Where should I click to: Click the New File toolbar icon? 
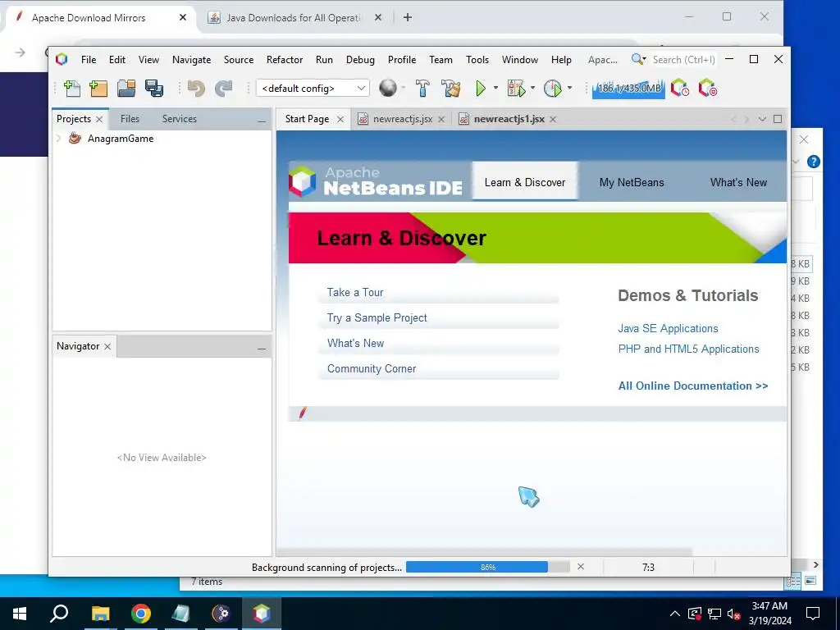[72, 88]
